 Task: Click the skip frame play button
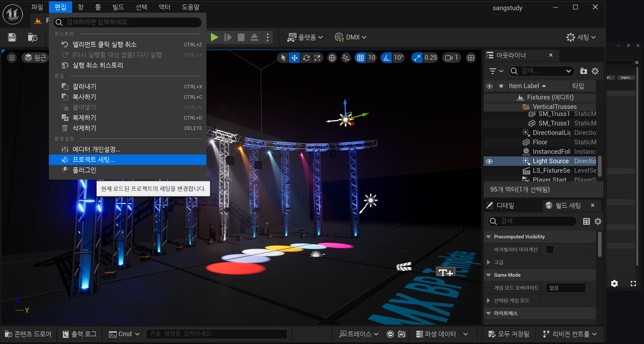(x=228, y=37)
